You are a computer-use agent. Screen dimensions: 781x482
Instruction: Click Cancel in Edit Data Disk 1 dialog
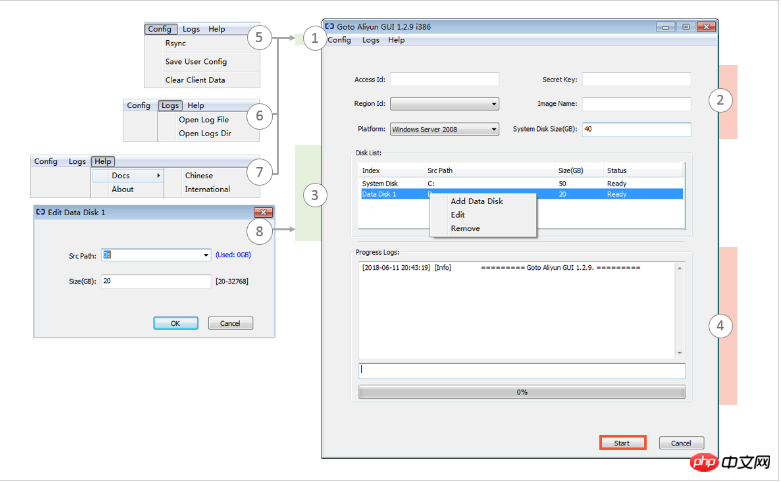(230, 323)
